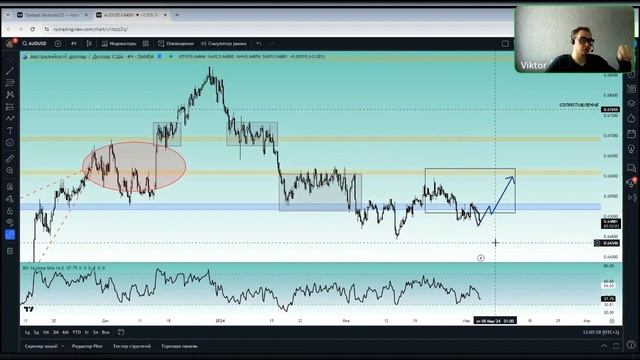
Task: Click the alert creation button
Action: 176,43
